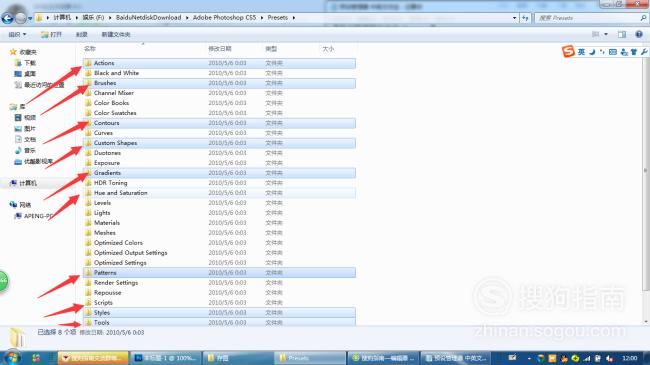Click the file list vertical scrollbar
This screenshot has width=650, height=365.
[645, 182]
